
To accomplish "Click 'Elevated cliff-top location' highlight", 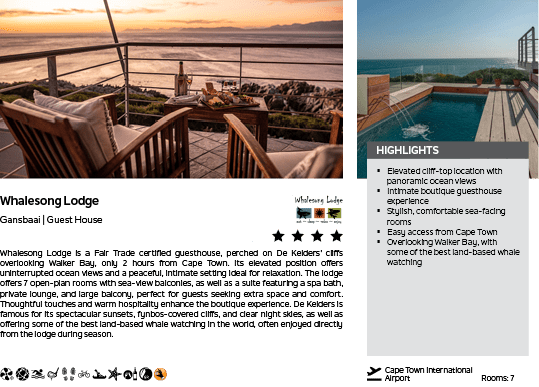I will coord(444,176).
